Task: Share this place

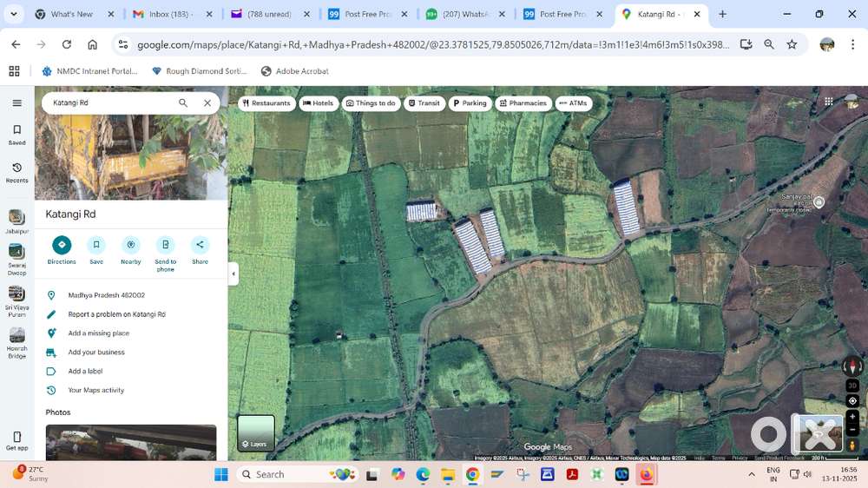Action: (200, 245)
